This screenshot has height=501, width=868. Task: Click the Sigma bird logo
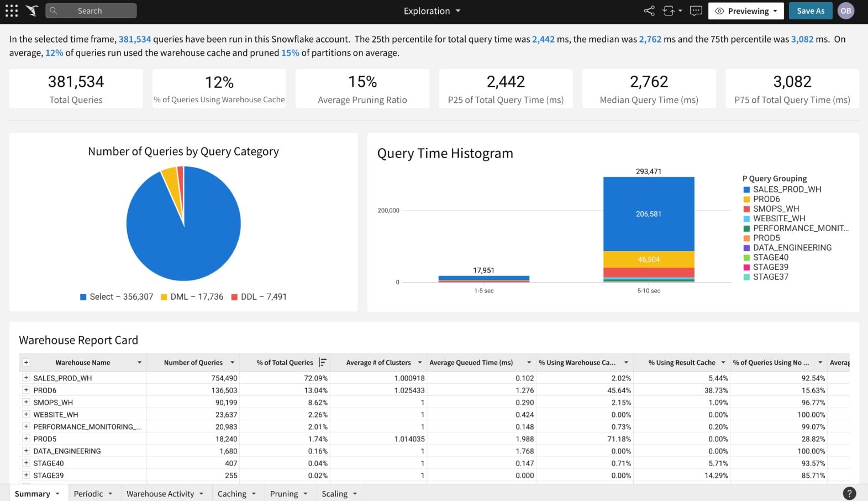32,11
